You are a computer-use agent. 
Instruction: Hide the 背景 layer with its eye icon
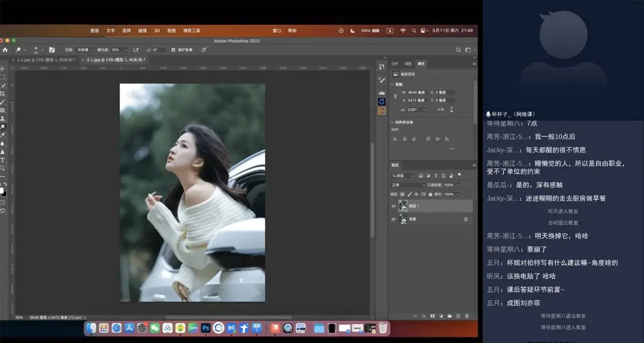pos(393,219)
